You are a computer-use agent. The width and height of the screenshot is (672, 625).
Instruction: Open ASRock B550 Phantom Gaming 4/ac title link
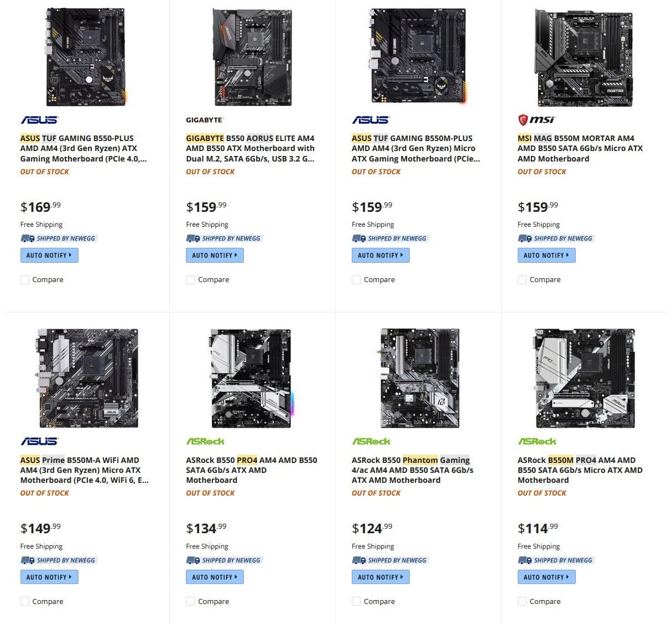(413, 470)
